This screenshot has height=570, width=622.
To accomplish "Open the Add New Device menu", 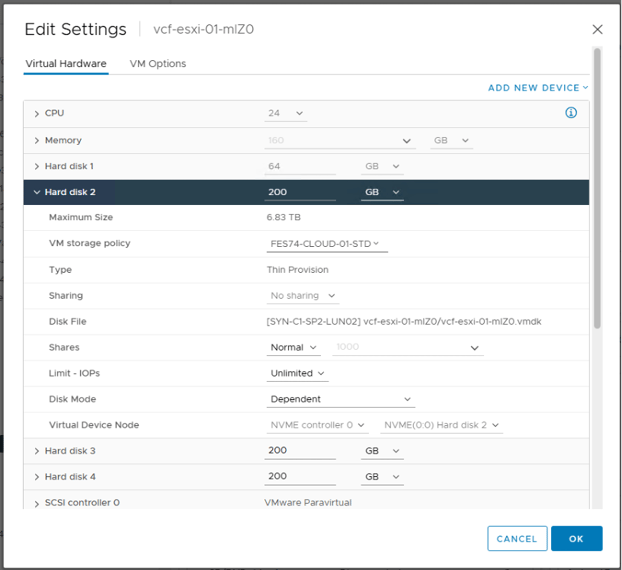I will point(538,88).
